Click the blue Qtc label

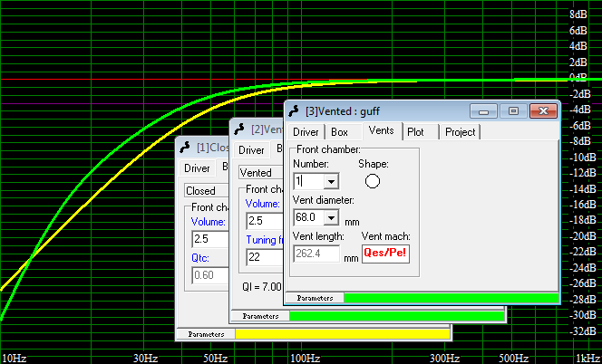(x=200, y=258)
